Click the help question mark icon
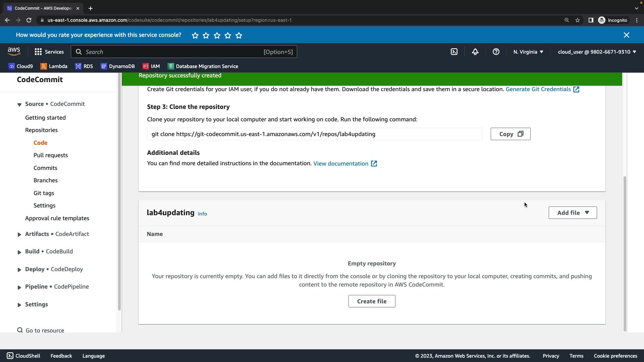Viewport: 644px width, 362px height. click(496, 52)
